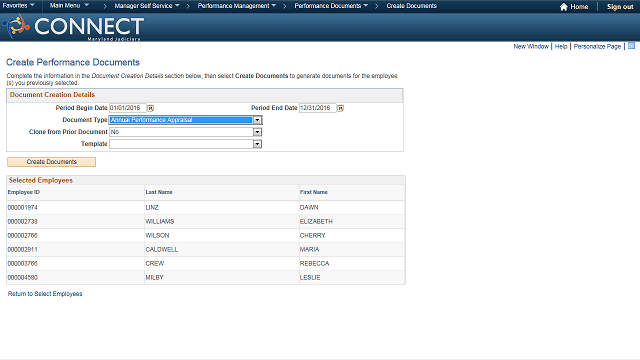The image size is (640, 360).
Task: Open the Period Begin Date calendar picker
Action: [151, 108]
